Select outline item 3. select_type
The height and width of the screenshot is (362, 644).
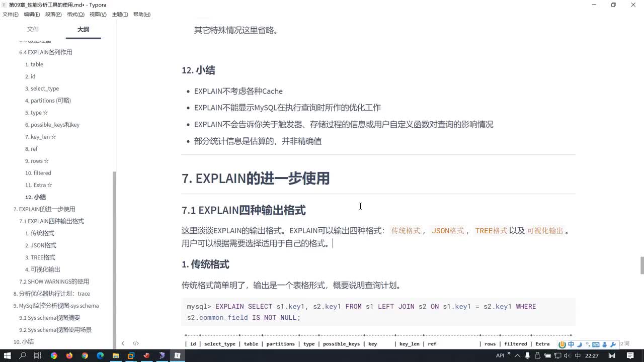[42, 88]
